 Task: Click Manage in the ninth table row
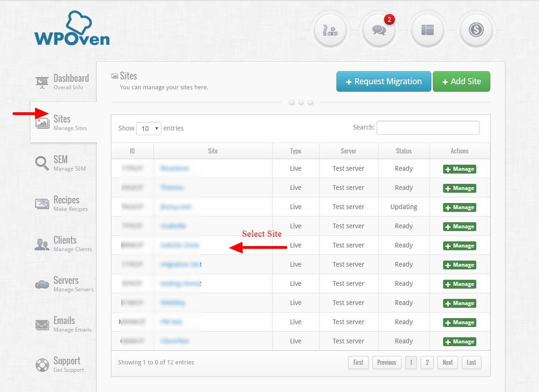coord(459,323)
